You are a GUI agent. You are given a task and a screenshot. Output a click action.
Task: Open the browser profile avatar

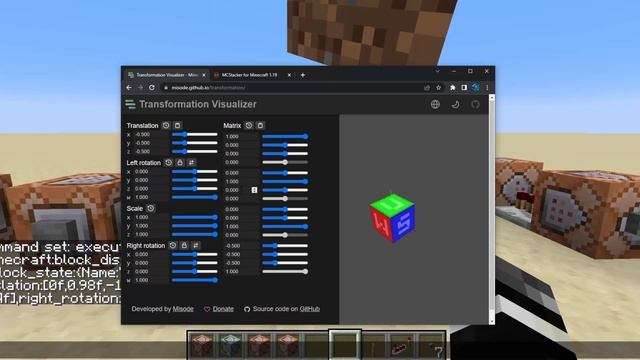(x=476, y=88)
